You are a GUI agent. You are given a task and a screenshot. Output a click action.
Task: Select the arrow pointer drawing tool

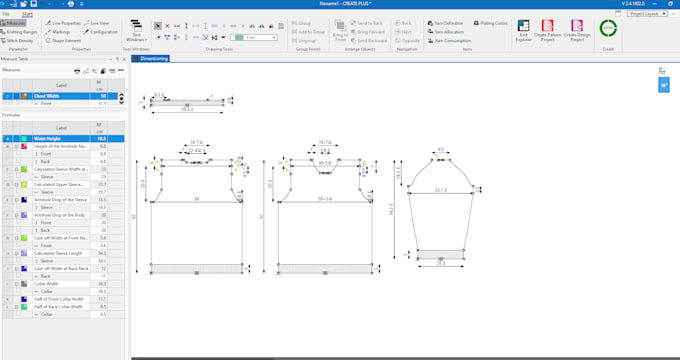pos(158,26)
